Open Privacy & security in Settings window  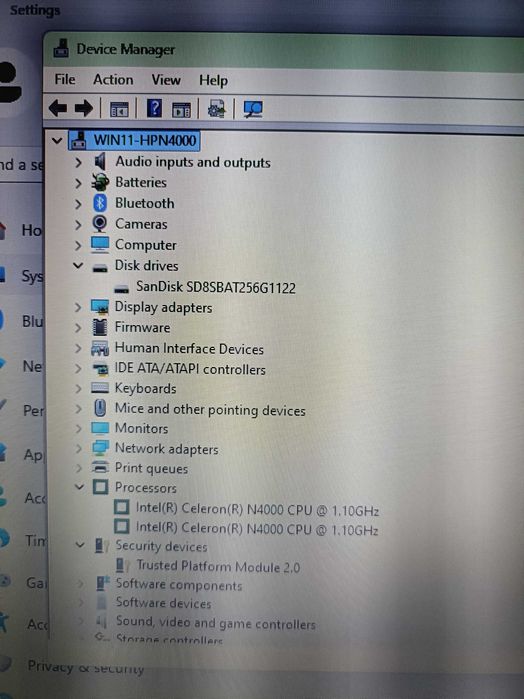(x=86, y=667)
